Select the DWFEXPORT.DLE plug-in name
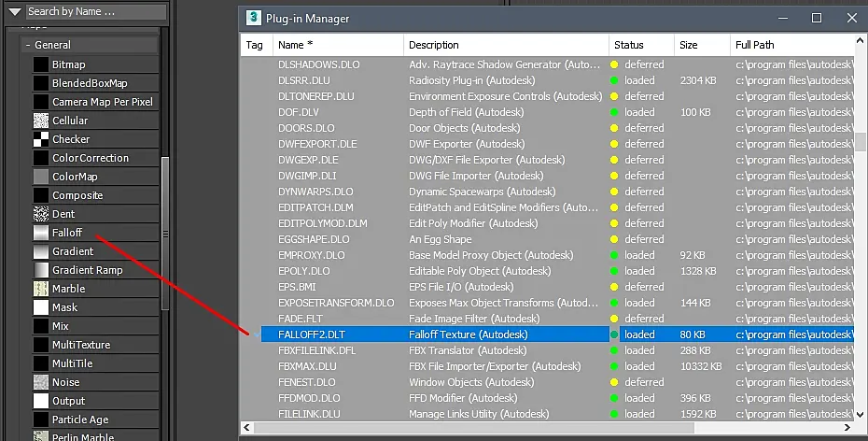Image resolution: width=868 pixels, height=441 pixels. click(317, 144)
